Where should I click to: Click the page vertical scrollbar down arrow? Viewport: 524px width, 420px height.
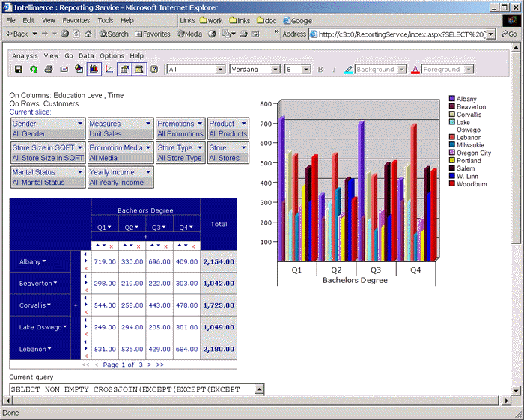click(x=516, y=390)
